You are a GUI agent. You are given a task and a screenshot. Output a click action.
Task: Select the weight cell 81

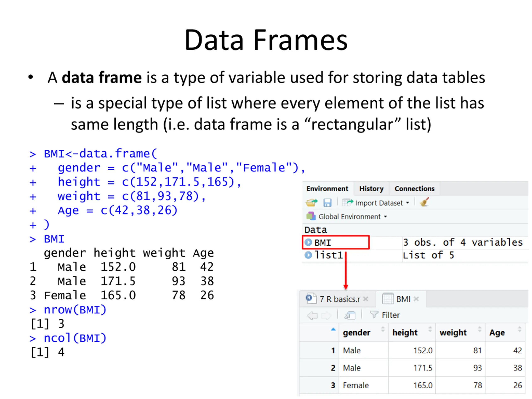(x=460, y=350)
